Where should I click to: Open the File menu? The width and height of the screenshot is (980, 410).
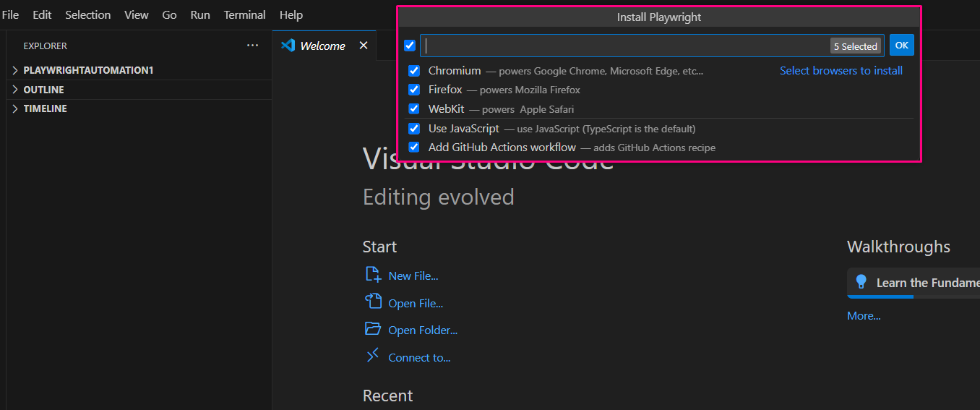tap(11, 14)
